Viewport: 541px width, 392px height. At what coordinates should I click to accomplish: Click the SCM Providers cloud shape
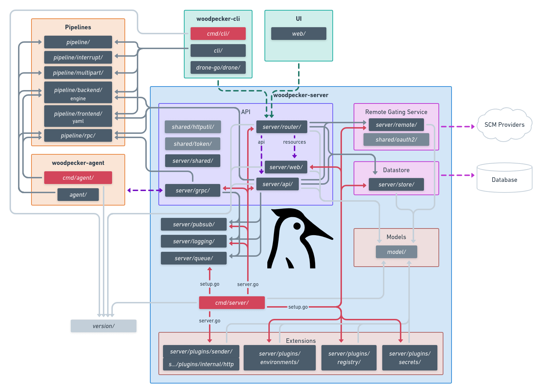(505, 125)
